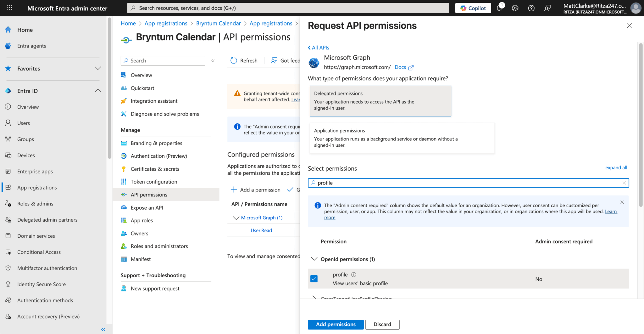Open the feedback icon in header
This screenshot has height=334, width=644.
click(547, 8)
